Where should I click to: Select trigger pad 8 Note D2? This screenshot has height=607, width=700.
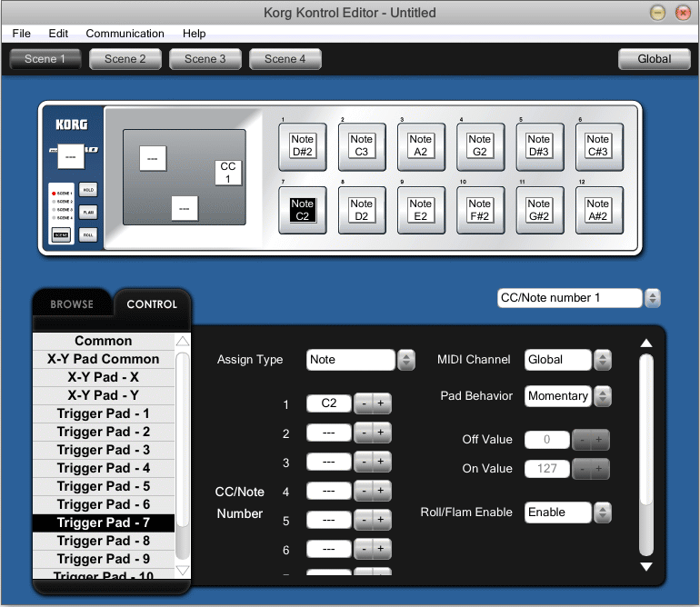[362, 210]
